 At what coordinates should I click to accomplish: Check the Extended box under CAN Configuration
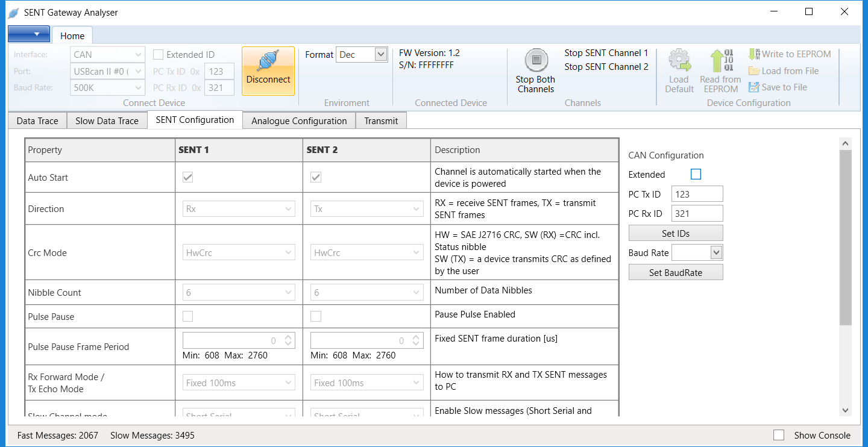click(696, 173)
